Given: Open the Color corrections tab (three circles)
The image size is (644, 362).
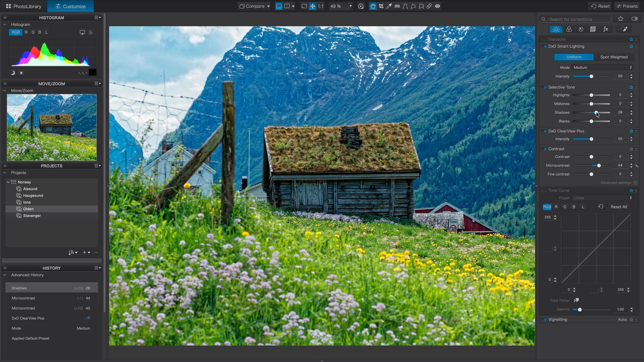Looking at the screenshot, I should 569,29.
